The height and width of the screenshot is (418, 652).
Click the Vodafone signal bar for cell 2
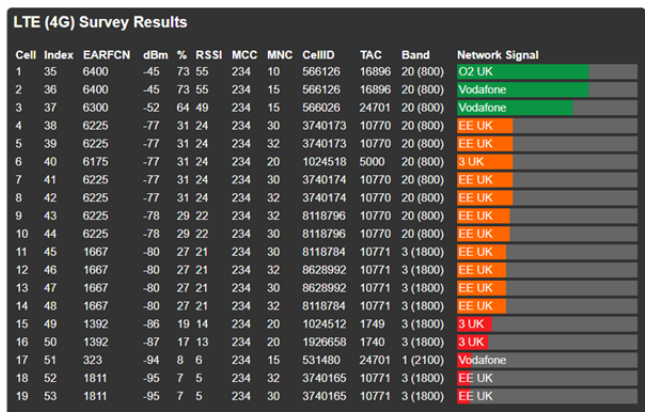coord(547,89)
